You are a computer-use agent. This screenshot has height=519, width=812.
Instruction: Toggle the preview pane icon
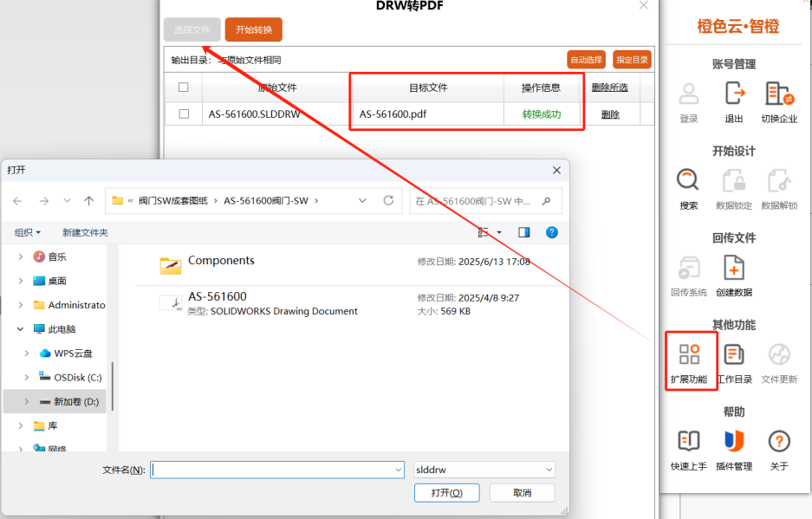[x=524, y=232]
